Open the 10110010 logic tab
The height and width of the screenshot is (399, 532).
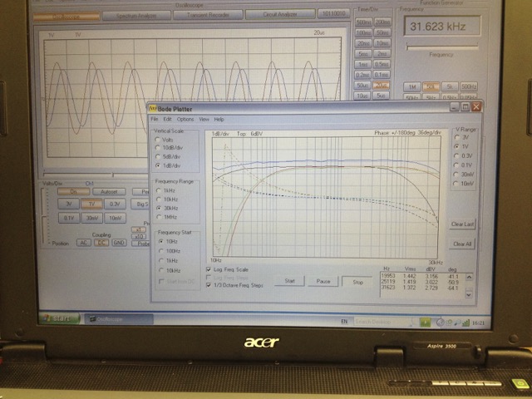tap(334, 13)
